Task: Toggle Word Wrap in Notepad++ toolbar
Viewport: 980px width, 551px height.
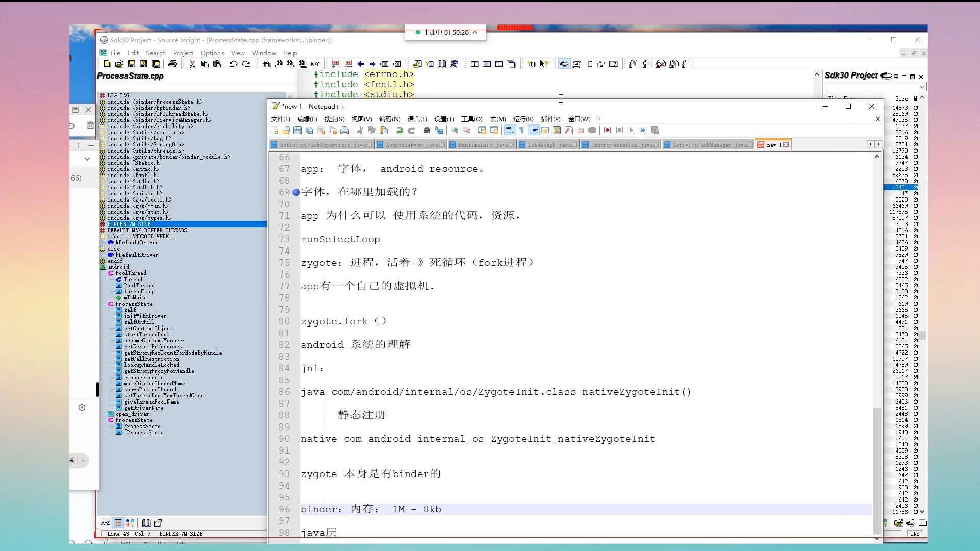Action: [509, 131]
